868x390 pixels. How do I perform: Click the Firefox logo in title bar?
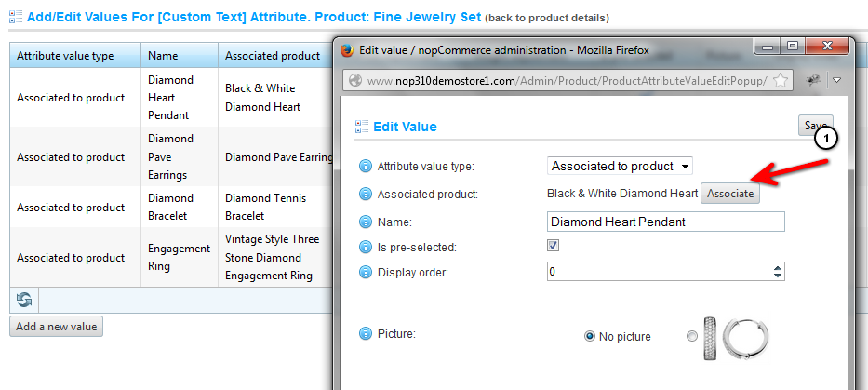click(346, 50)
